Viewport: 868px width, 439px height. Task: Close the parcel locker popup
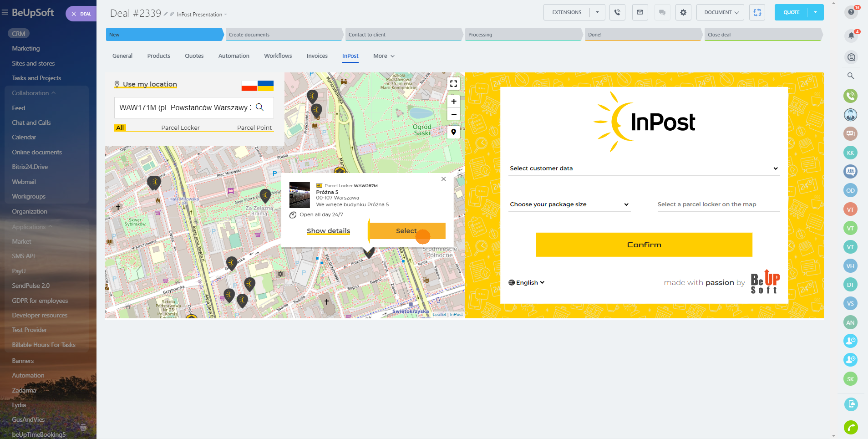coord(443,179)
